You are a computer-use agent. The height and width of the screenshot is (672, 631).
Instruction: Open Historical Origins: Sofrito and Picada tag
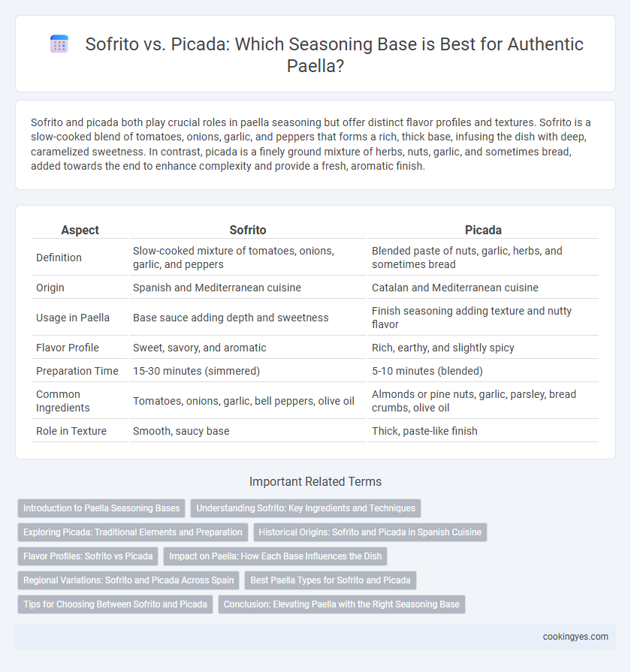coord(370,532)
